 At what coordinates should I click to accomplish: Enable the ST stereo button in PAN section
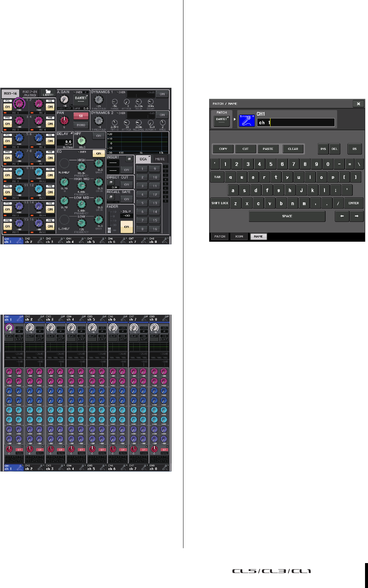(81, 116)
